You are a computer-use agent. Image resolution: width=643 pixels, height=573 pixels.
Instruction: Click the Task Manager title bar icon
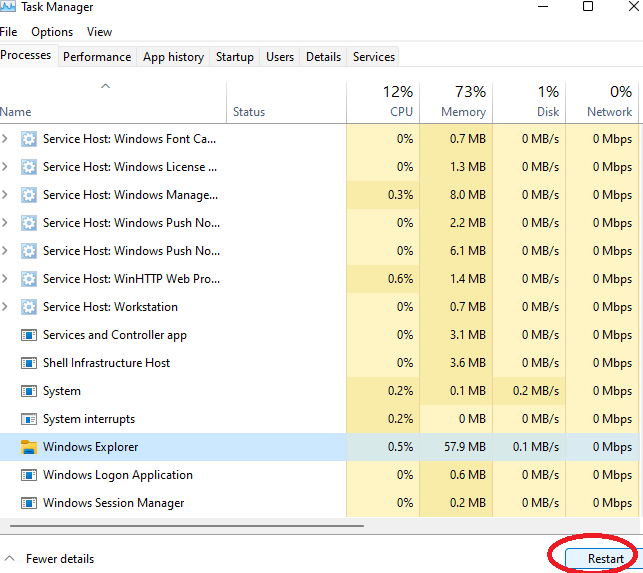8,6
